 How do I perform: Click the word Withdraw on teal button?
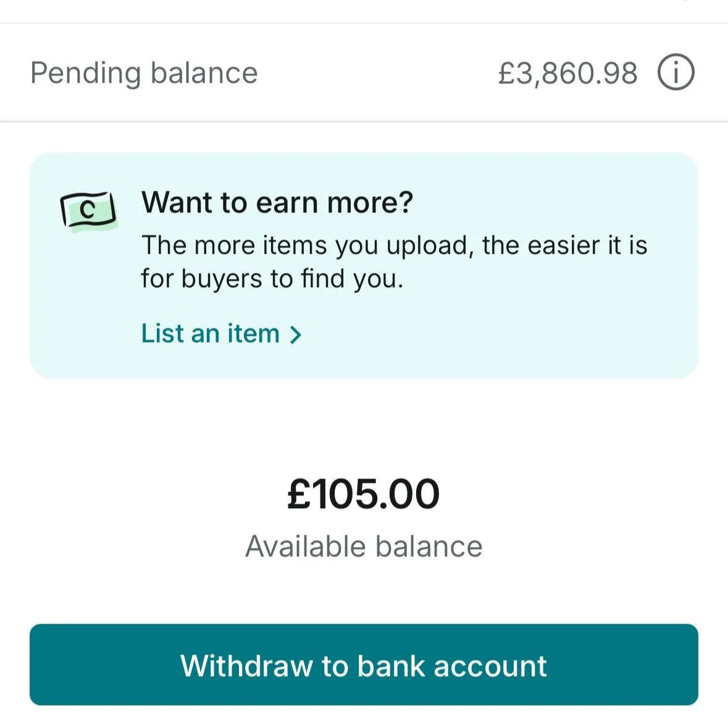246,666
